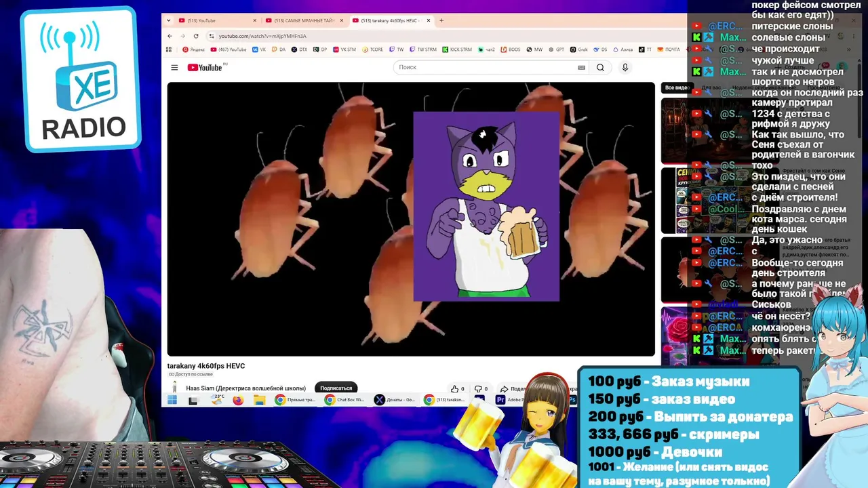This screenshot has width=868, height=488.
Task: Open the TW Twitch bookmark
Action: coord(397,49)
